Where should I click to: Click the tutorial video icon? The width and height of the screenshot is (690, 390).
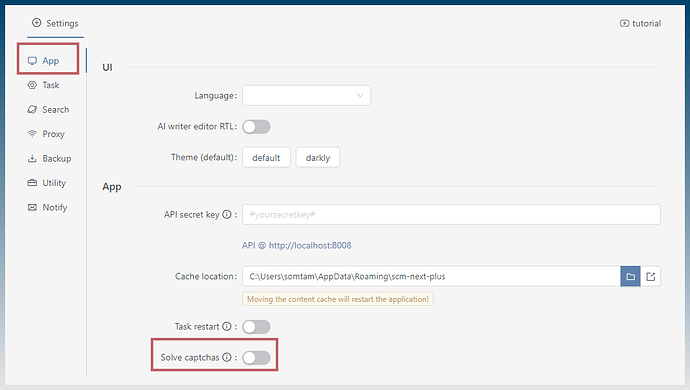coord(624,23)
